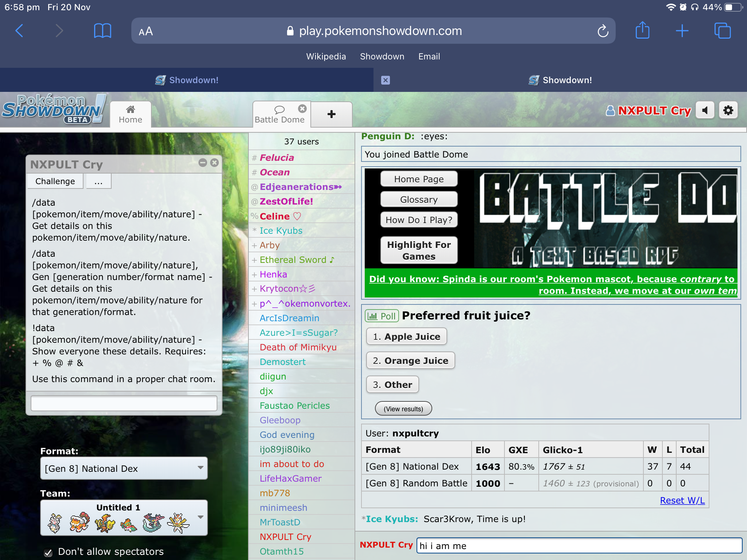747x560 pixels.
Task: Choose Orange Juice poll option
Action: pos(410,361)
